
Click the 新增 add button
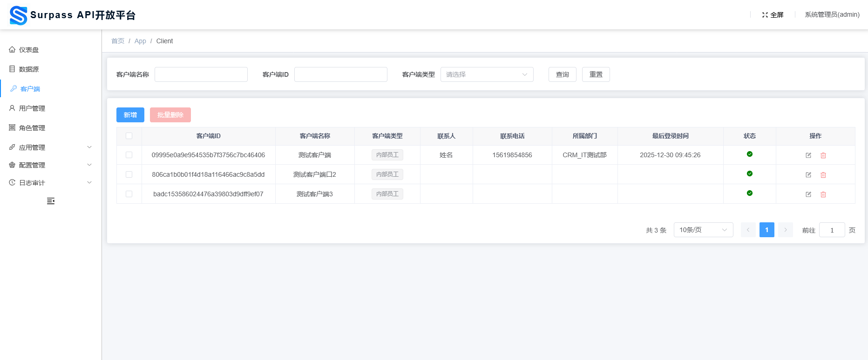click(130, 115)
